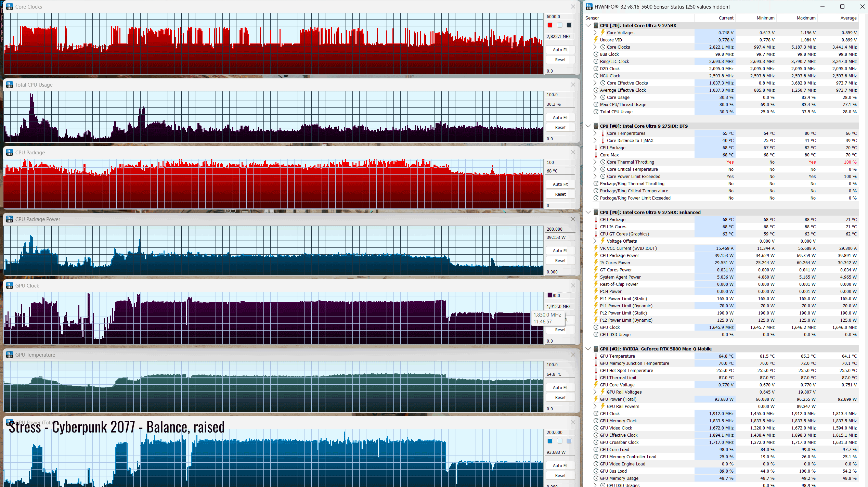Click the white color swatch in Core Clocks graph

tap(560, 25)
